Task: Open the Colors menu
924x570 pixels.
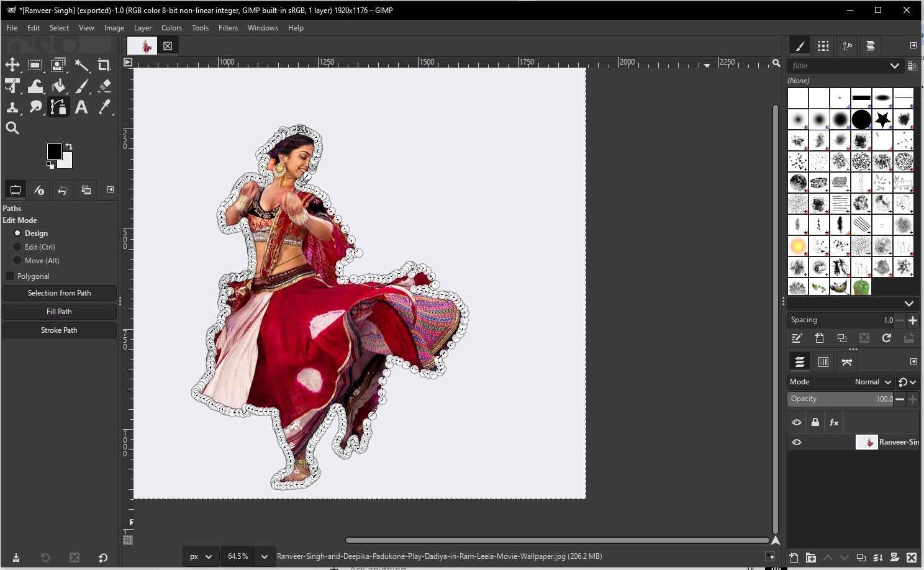Action: point(171,28)
